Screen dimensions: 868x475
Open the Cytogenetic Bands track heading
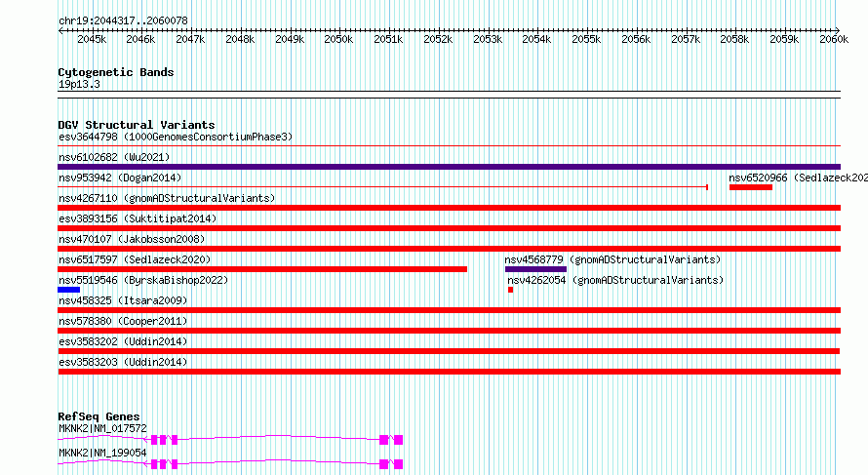[116, 72]
